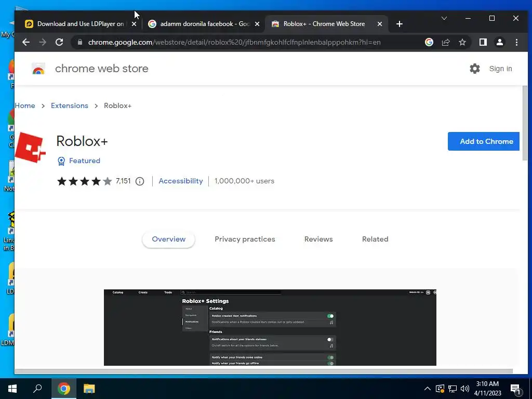Click the Roblox+ Settings screenshot
532x399 pixels.
(x=270, y=327)
